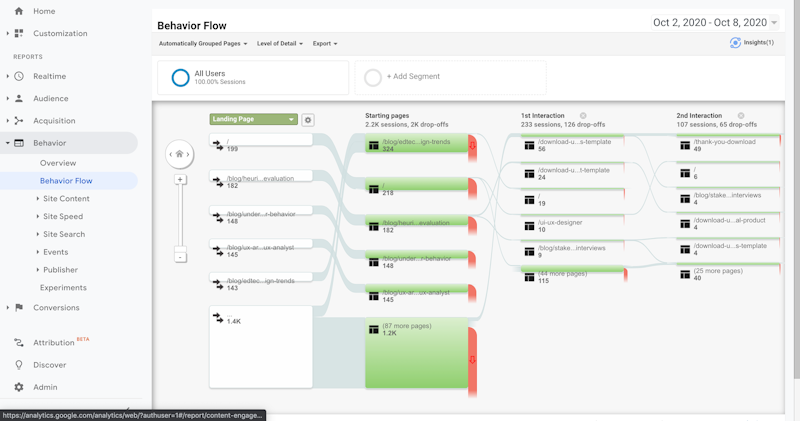The width and height of the screenshot is (800, 421).
Task: Click the Add Segment empty circle
Action: coord(373,77)
